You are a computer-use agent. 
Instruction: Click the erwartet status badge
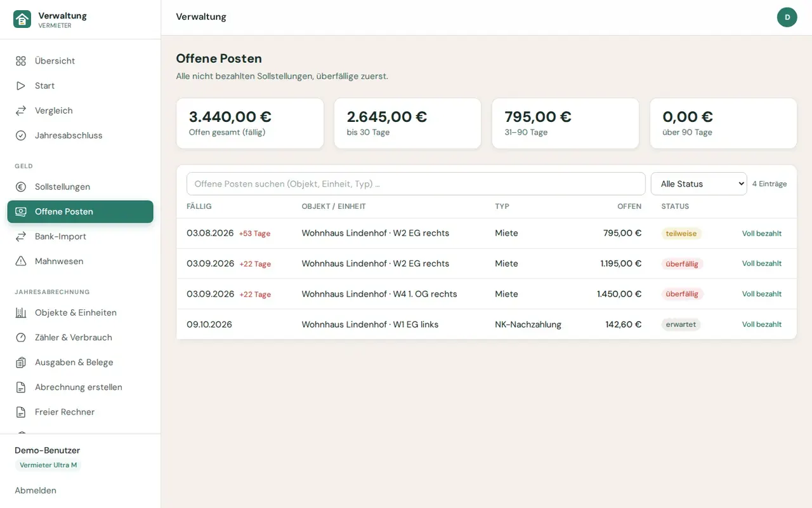point(681,324)
